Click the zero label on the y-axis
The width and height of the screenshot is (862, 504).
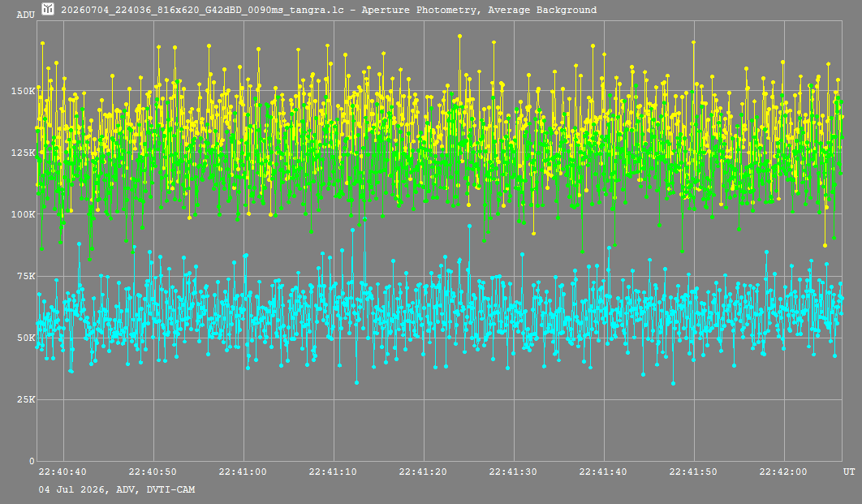[32, 461]
